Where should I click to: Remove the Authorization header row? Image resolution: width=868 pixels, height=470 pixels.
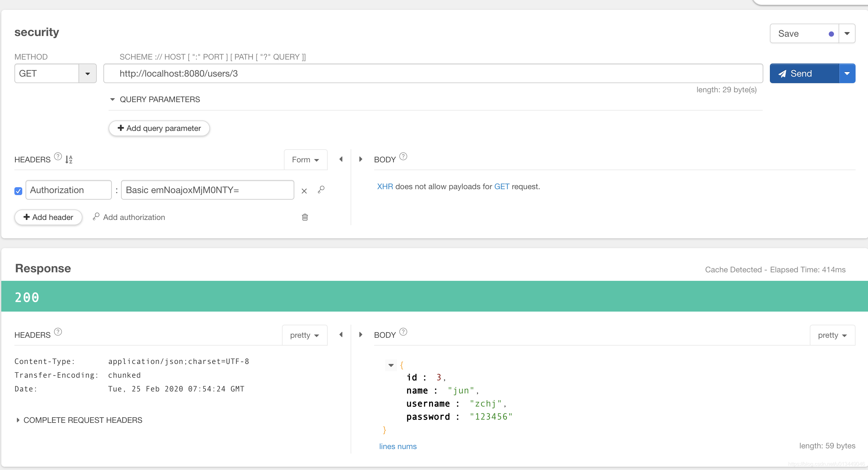[304, 191]
